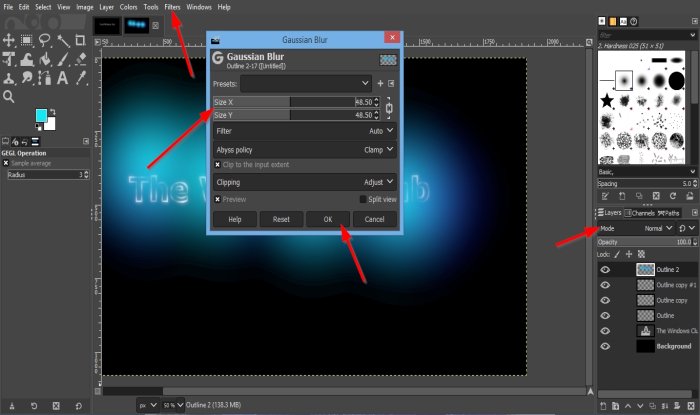Select the Paintbrush tool
Viewport: 700px width, 415px height.
coord(63,59)
